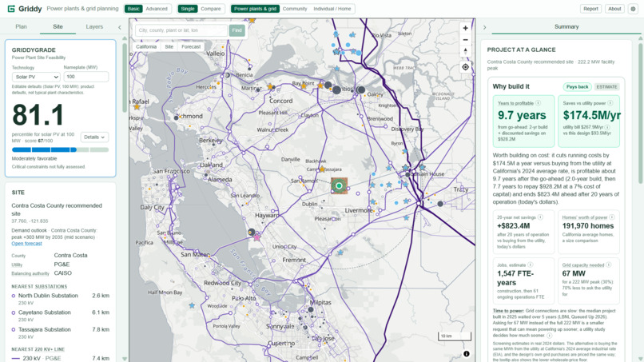Open info for Years to profitable
This screenshot has height=362, width=644.
(538, 103)
